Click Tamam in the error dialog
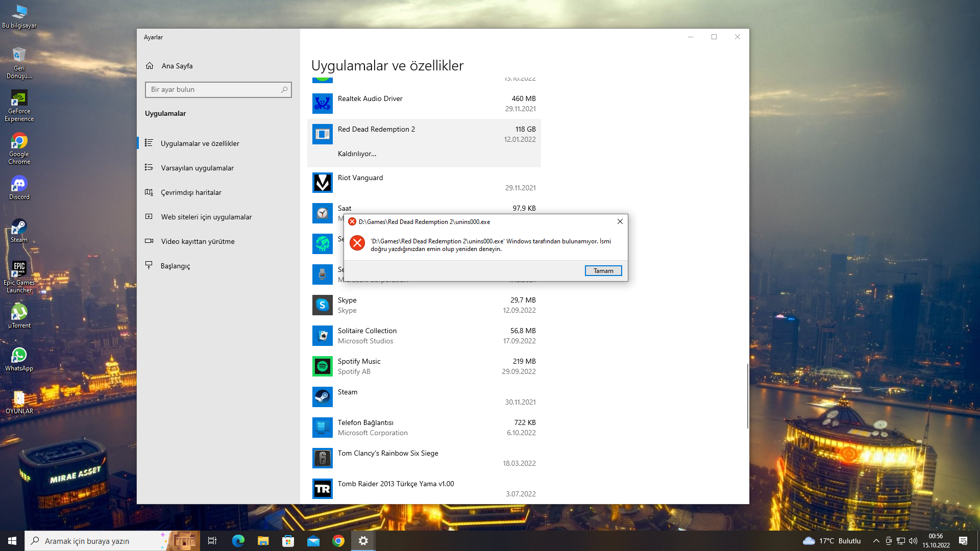The image size is (980, 551). coord(603,271)
